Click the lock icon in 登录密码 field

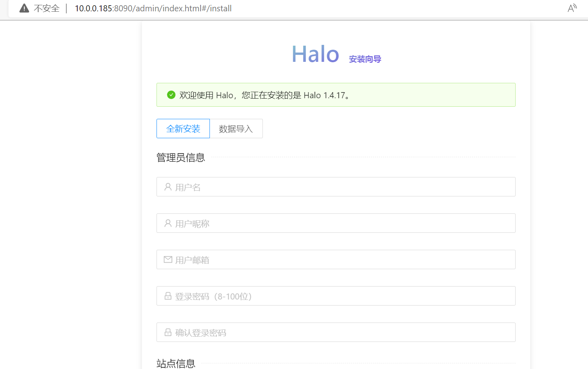tap(168, 296)
